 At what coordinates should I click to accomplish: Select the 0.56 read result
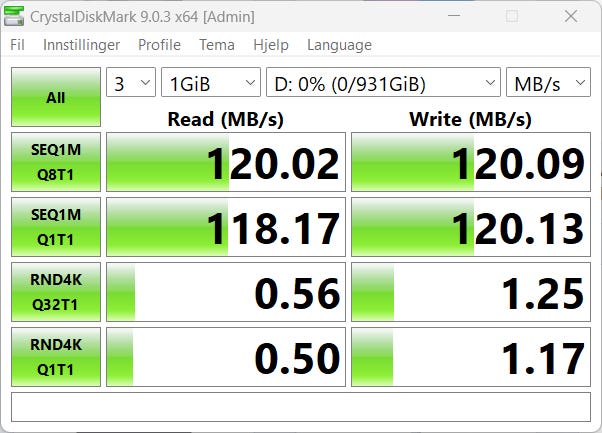[x=226, y=292]
